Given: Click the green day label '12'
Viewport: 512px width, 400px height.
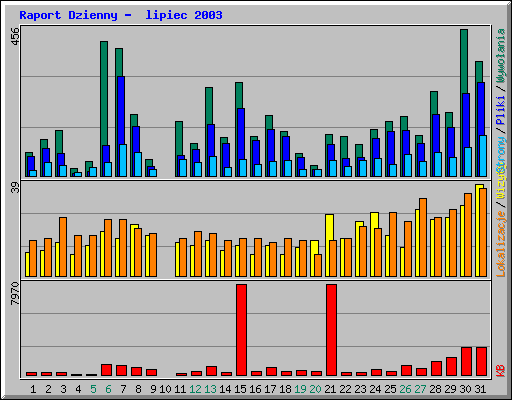Looking at the screenshot, I should pos(195,389).
